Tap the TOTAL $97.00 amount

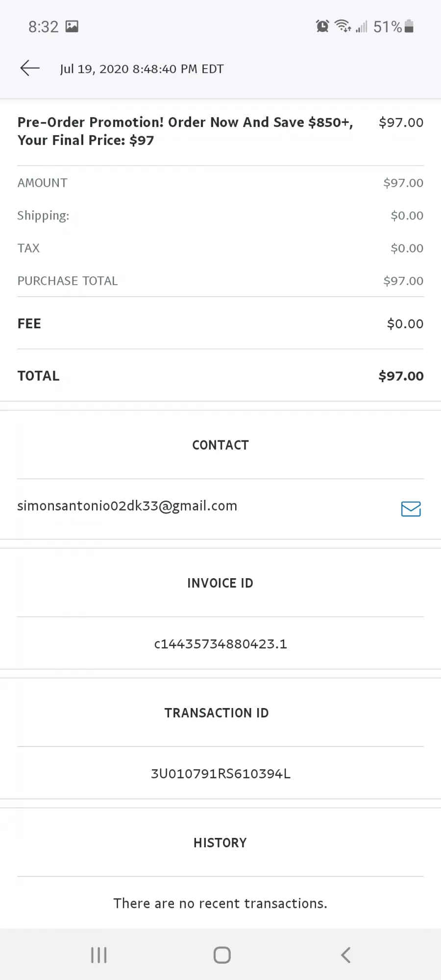[401, 376]
